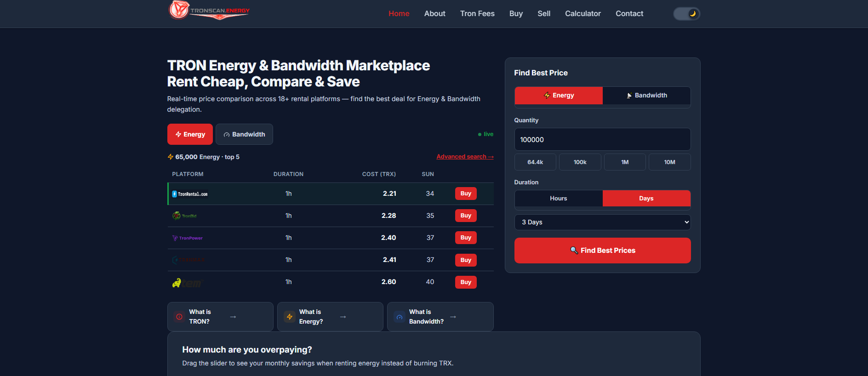This screenshot has height=376, width=868.
Task: Switch duration unit to Hours
Action: pyautogui.click(x=559, y=199)
